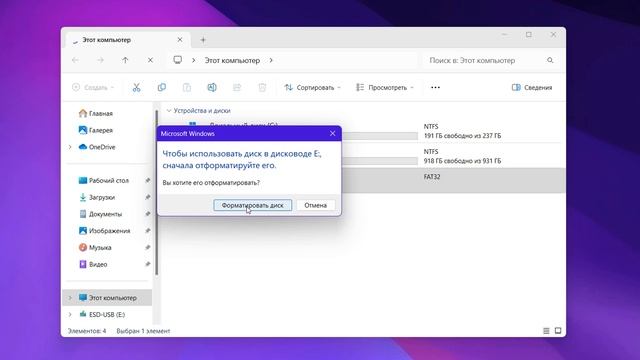This screenshot has height=360, width=640.
Task: Click the Элементов: 4 status text
Action: click(87, 331)
